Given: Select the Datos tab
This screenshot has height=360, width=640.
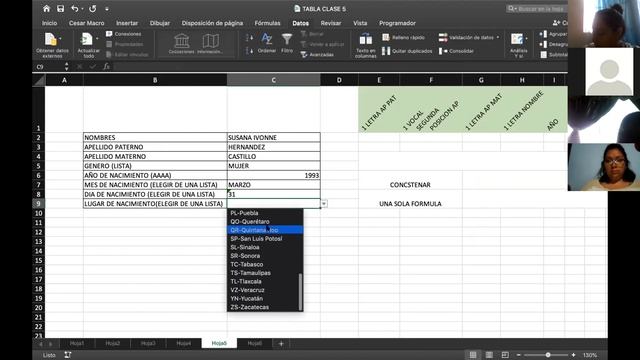Looking at the screenshot, I should pos(300,23).
